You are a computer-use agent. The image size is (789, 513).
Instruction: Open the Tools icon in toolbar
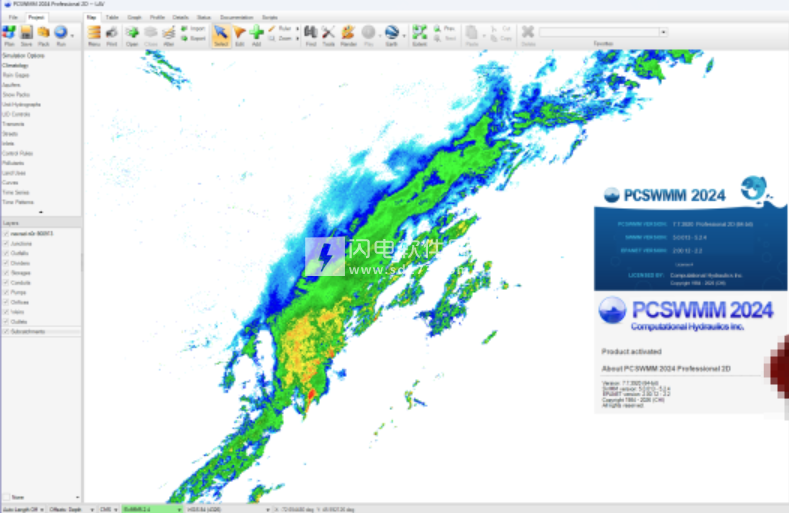coord(328,33)
